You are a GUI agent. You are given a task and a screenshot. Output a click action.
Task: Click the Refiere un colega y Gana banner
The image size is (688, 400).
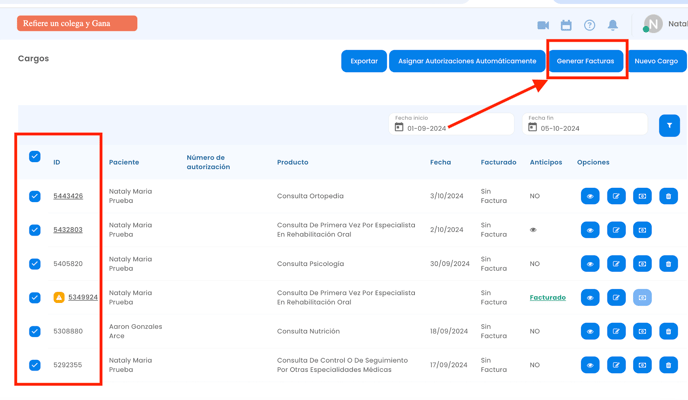(x=77, y=23)
